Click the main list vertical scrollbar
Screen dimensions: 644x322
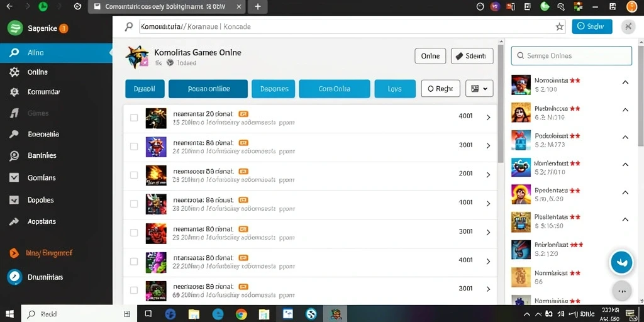pyautogui.click(x=500, y=103)
